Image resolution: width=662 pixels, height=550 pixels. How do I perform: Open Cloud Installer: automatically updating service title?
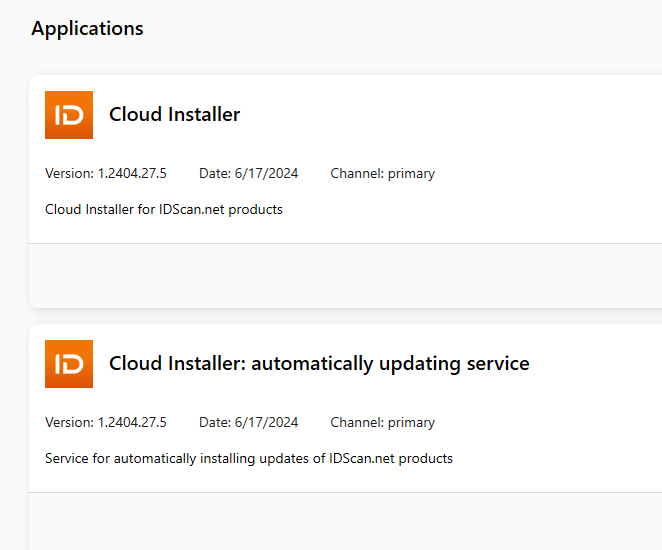319,363
